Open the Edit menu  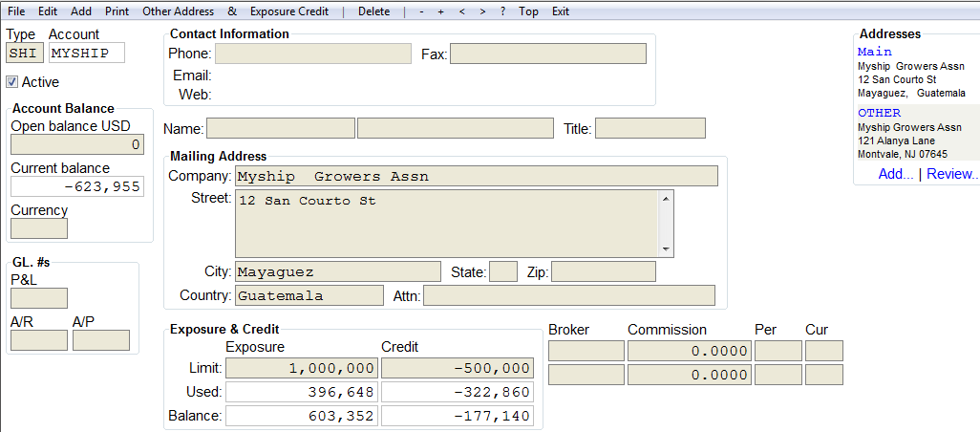47,11
